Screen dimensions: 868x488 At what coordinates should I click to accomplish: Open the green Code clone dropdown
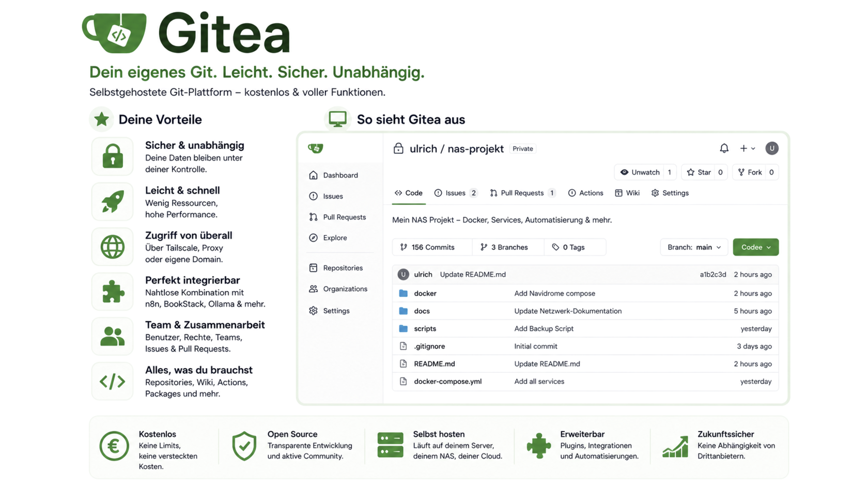tap(755, 247)
